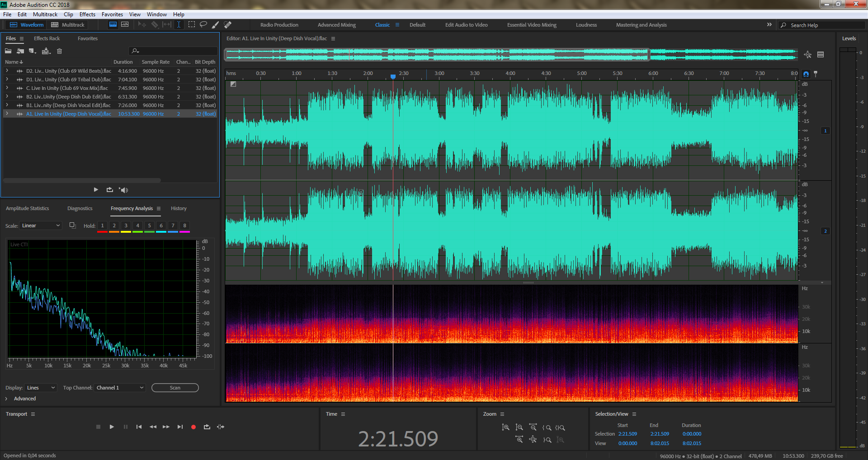Click Zoom In Amplitude icon

point(505,427)
